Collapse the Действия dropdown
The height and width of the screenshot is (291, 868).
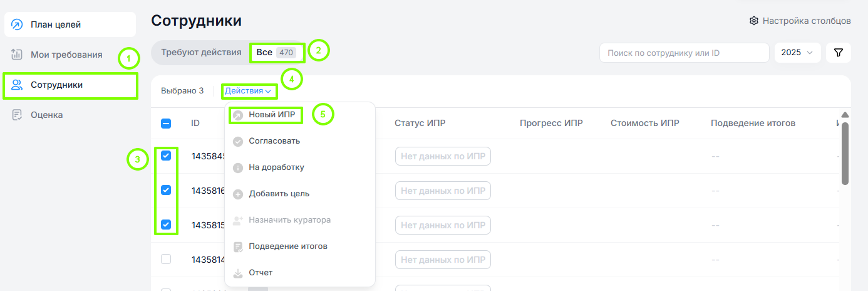point(248,91)
